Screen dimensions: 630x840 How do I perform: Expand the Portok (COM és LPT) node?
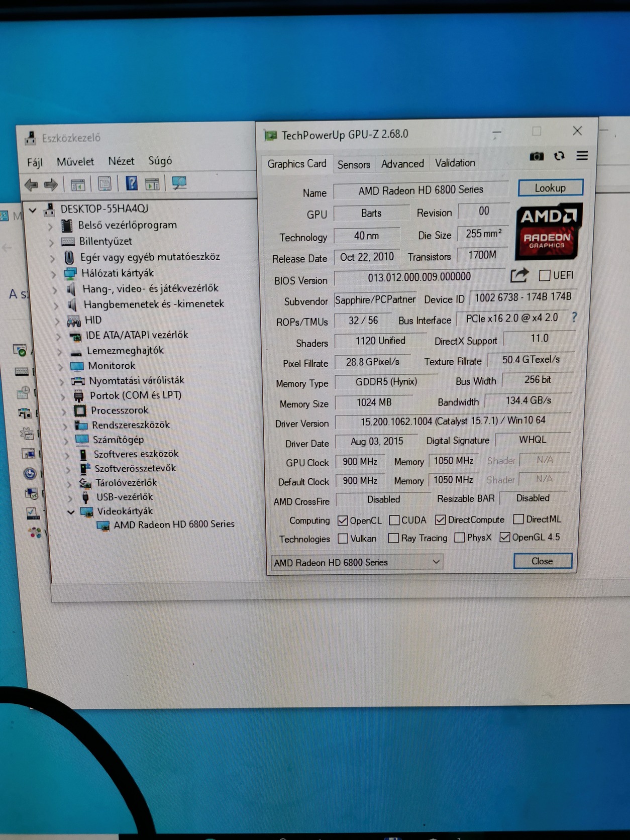tap(63, 396)
